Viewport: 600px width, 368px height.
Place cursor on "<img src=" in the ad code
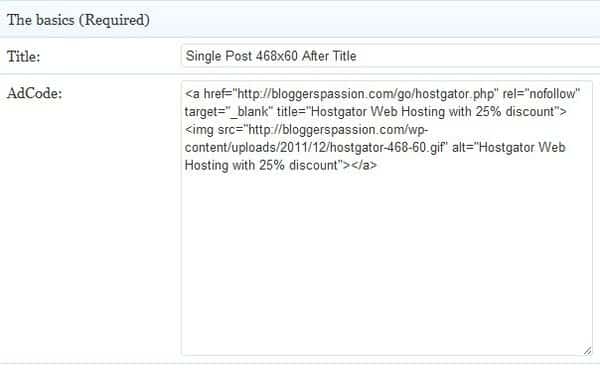214,130
